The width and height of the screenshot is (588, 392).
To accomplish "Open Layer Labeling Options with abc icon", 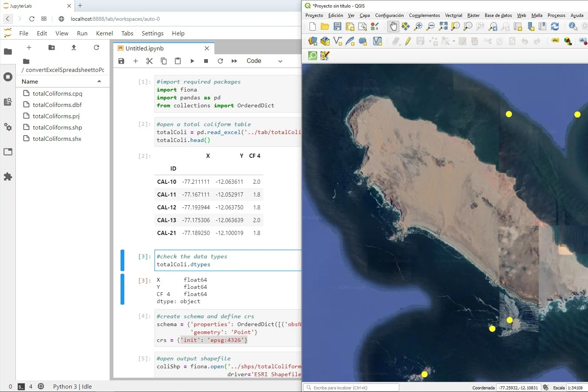I will [x=555, y=41].
